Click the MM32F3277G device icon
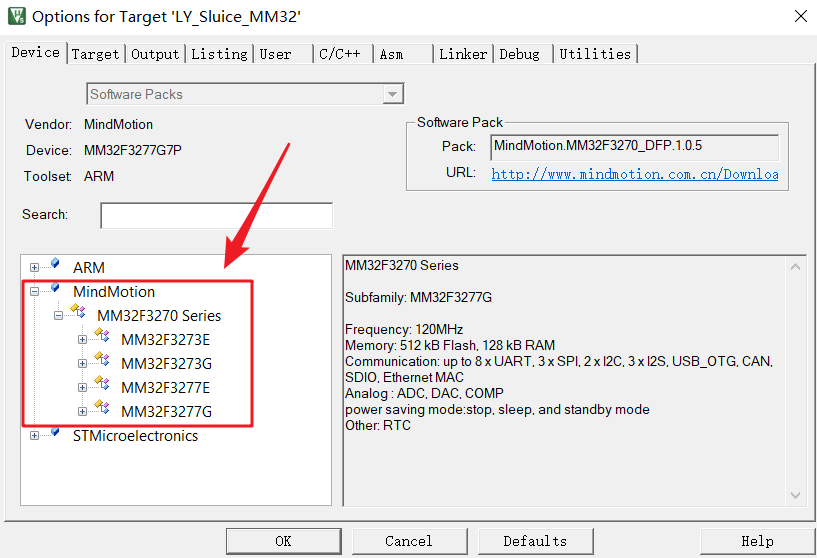 click(102, 407)
